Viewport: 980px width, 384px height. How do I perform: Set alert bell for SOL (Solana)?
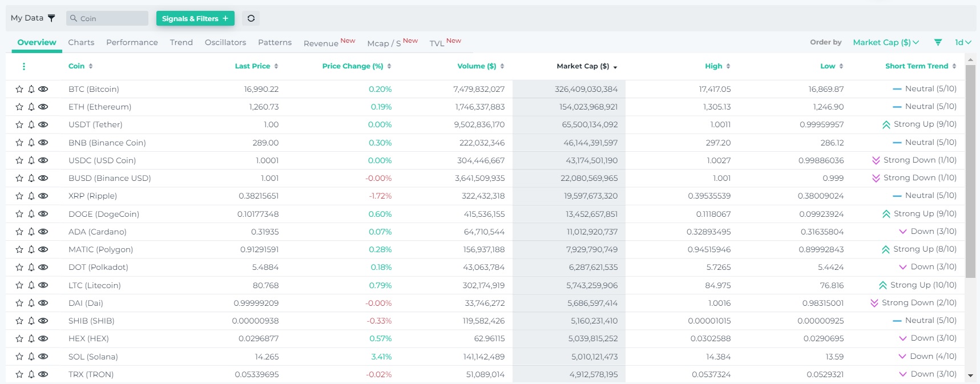pos(31,357)
